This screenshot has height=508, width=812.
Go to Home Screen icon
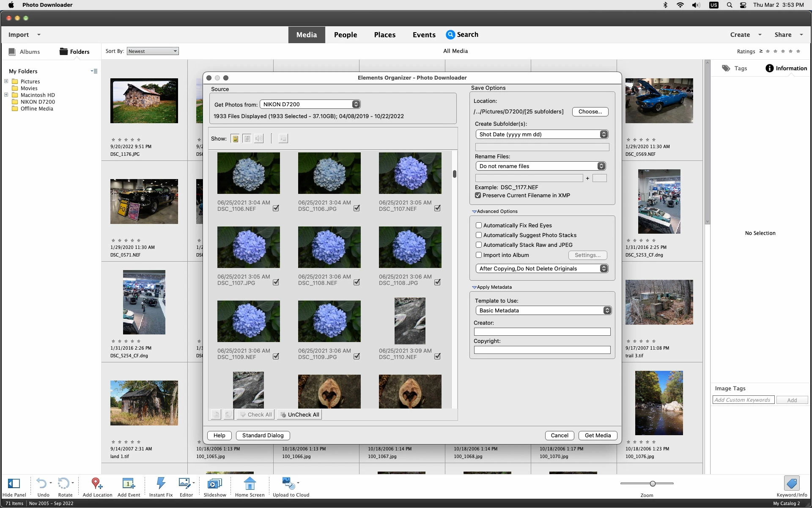coord(250,483)
